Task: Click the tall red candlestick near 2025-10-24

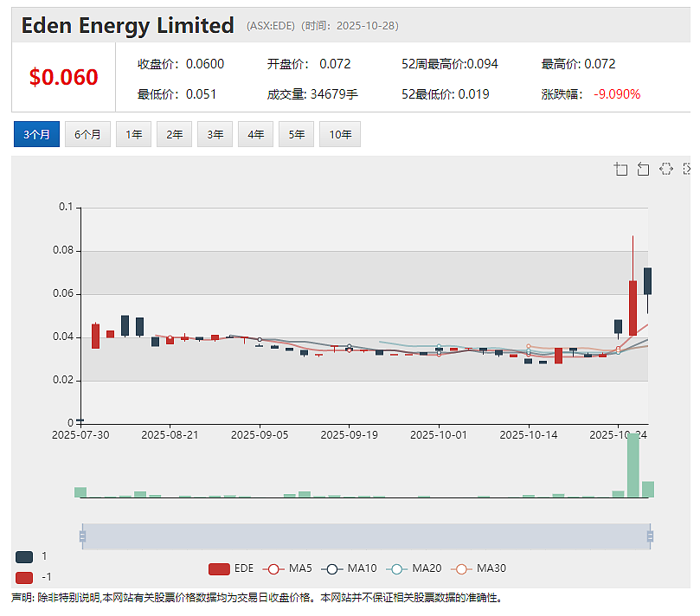Action: tap(633, 308)
